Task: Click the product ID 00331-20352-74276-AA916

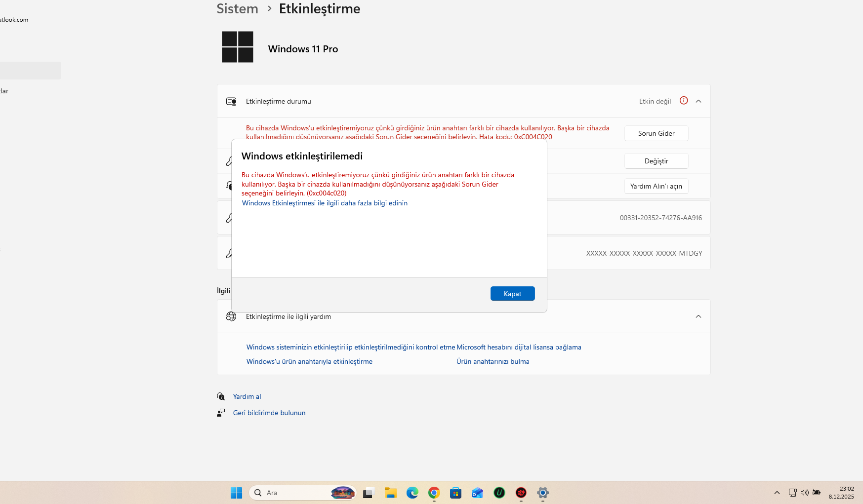Action: [x=661, y=218]
